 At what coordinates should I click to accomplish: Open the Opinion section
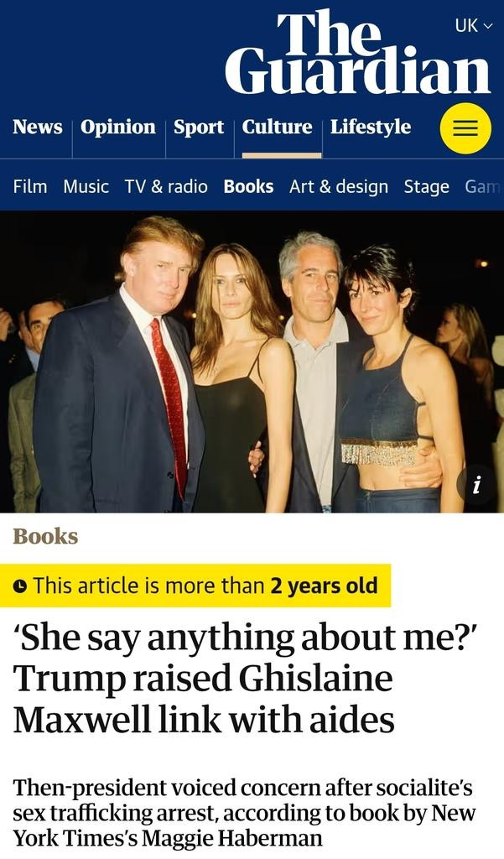[x=117, y=128]
